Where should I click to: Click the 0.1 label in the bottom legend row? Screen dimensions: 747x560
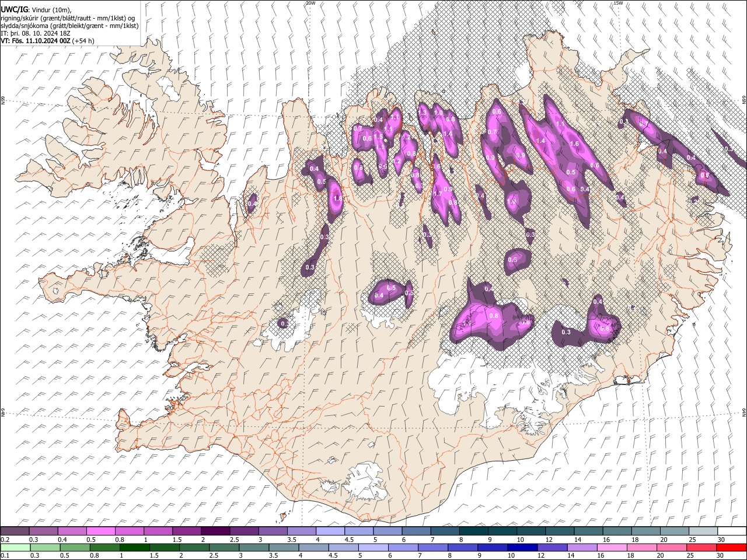[x=5, y=556]
